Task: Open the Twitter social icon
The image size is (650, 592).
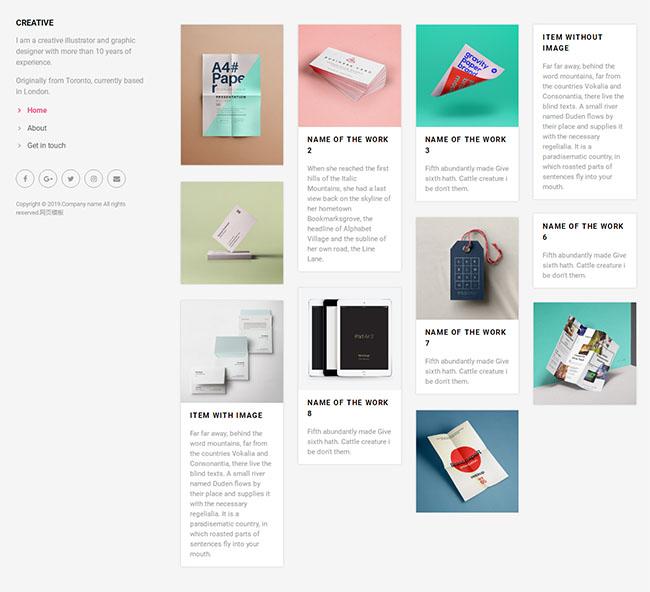Action: tap(70, 179)
